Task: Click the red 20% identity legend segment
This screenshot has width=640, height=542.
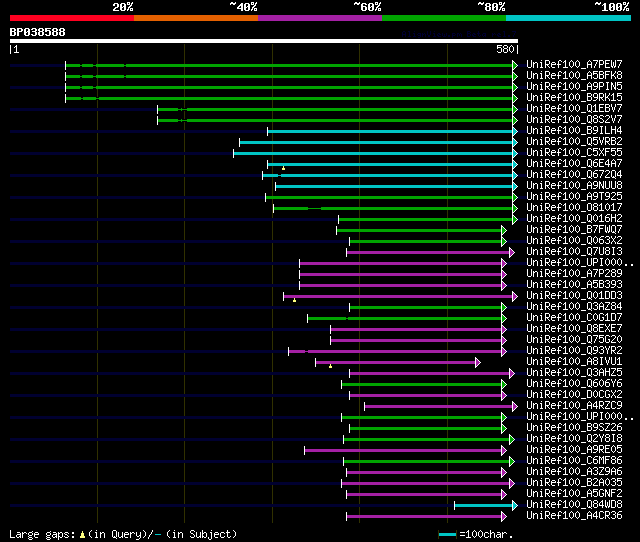Action: (72, 18)
